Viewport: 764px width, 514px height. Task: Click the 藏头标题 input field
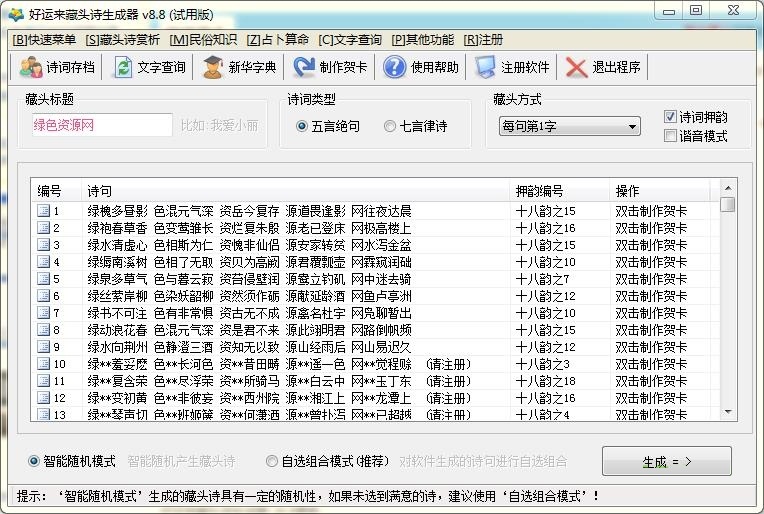(102, 125)
